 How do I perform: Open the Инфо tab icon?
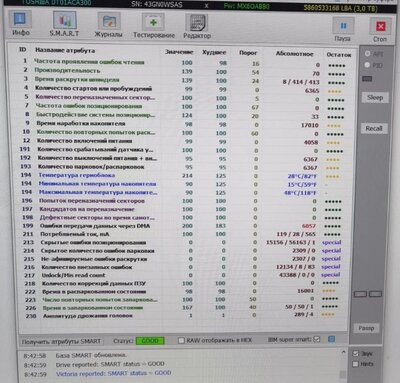point(20,19)
